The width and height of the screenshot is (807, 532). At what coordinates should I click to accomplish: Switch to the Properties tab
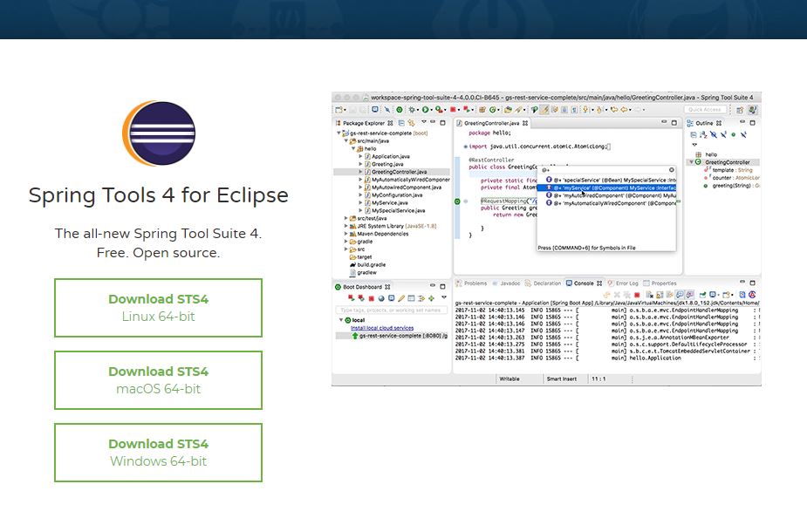coord(660,283)
